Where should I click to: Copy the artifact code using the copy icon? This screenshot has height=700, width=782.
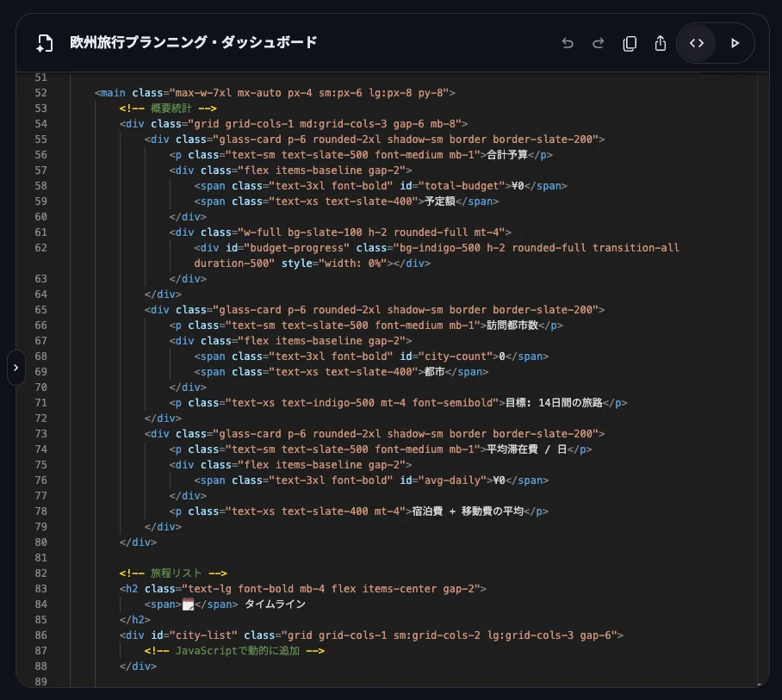pos(630,42)
